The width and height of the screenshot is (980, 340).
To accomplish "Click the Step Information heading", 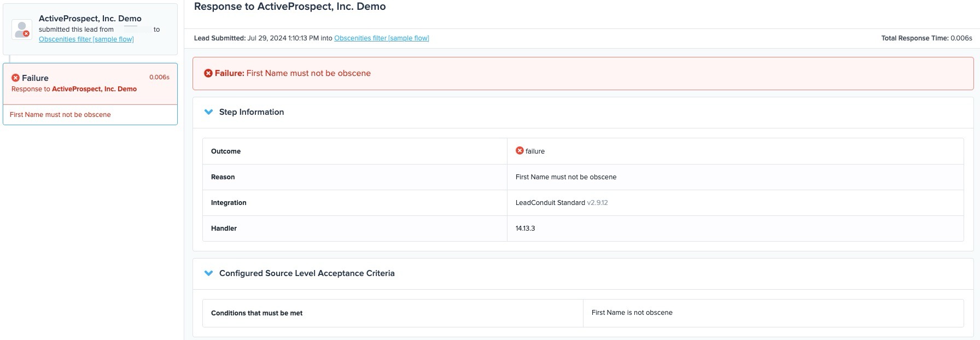I will [252, 112].
